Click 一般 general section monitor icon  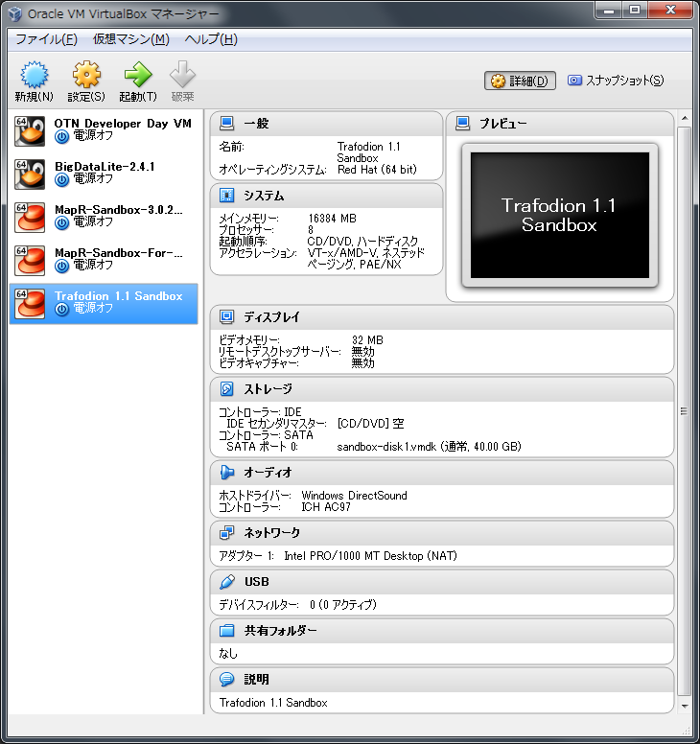[226, 124]
